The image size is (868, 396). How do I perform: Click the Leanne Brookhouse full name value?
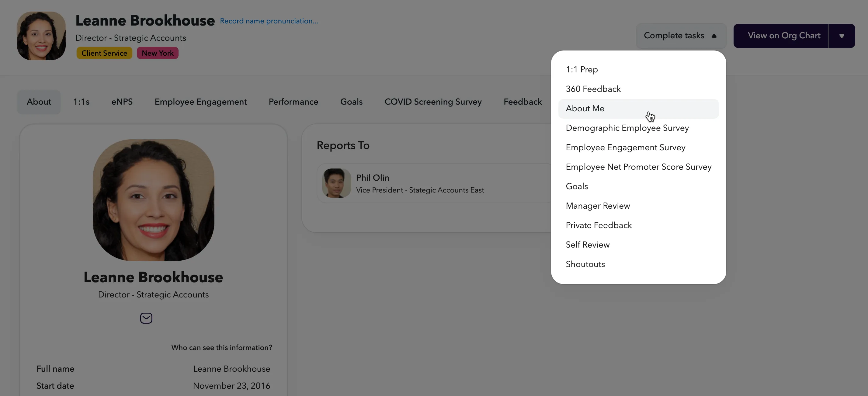[231, 369]
